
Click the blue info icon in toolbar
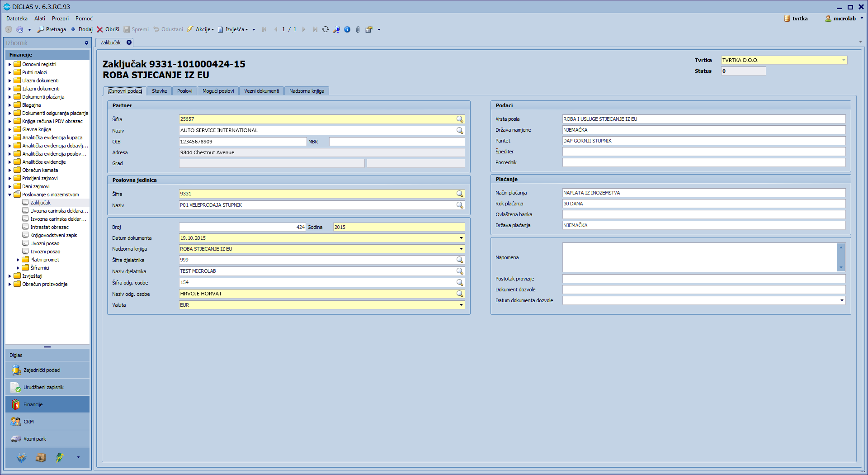[x=347, y=29]
